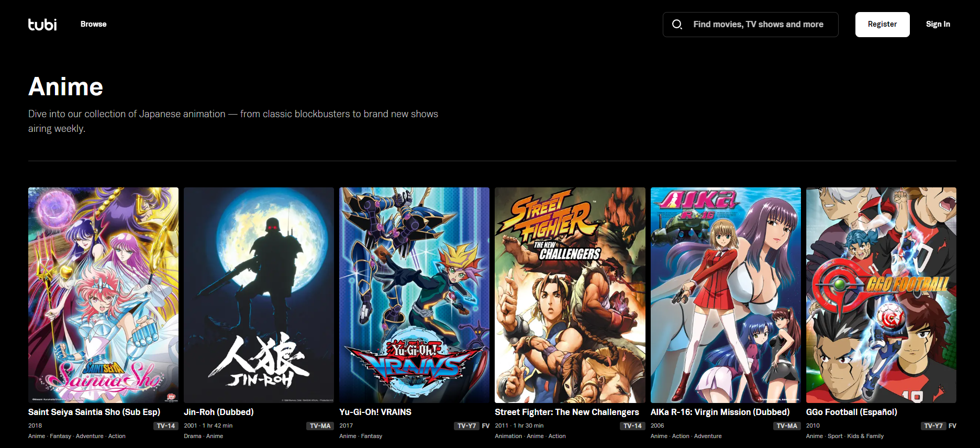Click the Adventure genre under Saint Seiya
Image resolution: width=980 pixels, height=448 pixels.
click(90, 436)
